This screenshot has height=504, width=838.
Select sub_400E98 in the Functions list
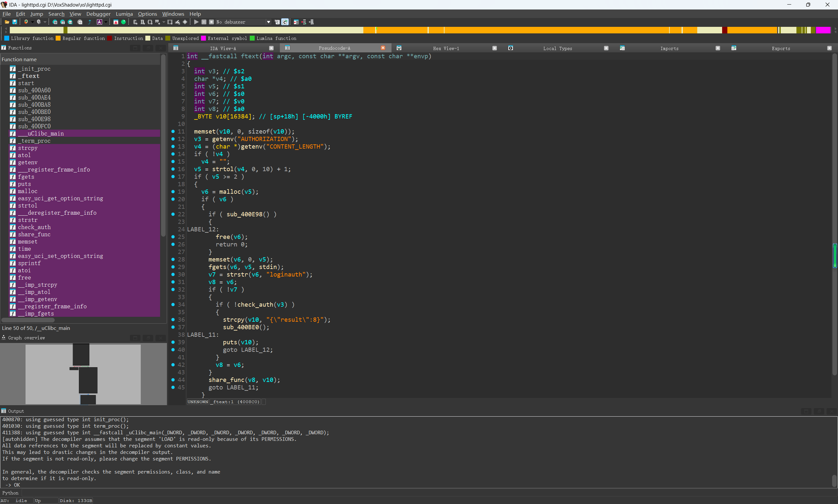[x=34, y=119]
